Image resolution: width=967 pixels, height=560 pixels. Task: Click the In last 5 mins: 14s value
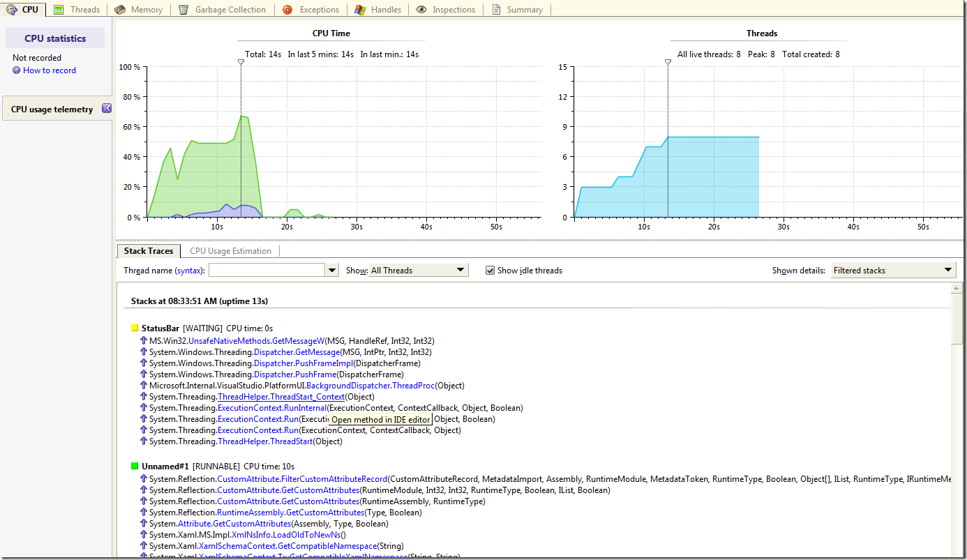(x=321, y=54)
